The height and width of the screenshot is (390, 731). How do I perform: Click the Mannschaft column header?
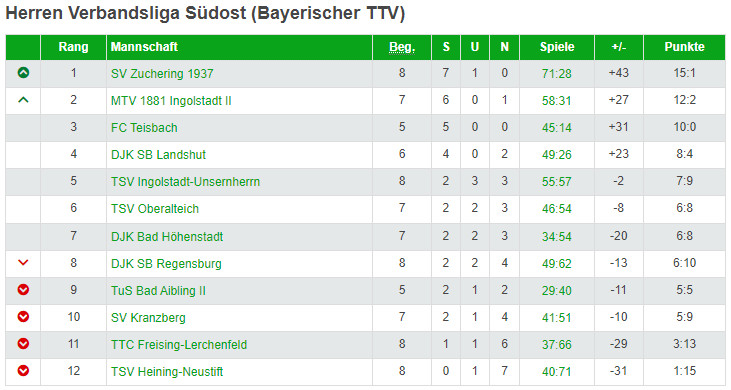(144, 47)
